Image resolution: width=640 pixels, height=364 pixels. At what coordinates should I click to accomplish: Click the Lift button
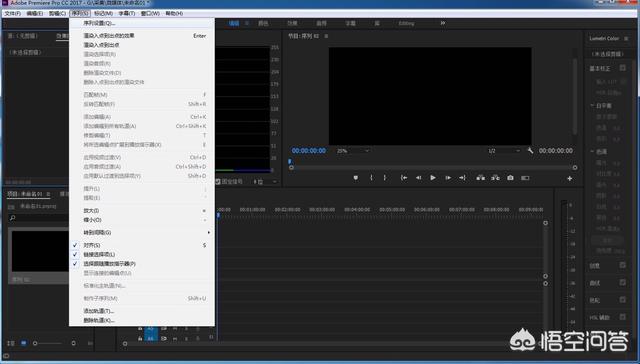coord(481,178)
